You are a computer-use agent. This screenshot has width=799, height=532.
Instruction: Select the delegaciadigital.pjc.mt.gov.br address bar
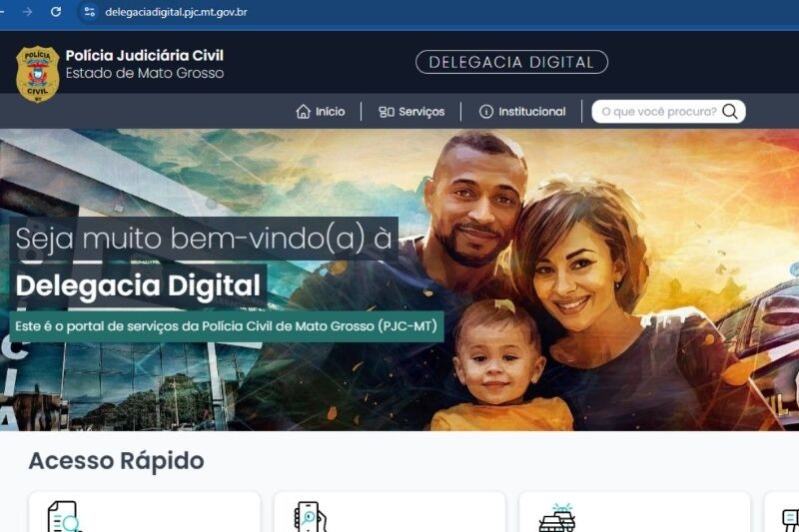(x=176, y=12)
